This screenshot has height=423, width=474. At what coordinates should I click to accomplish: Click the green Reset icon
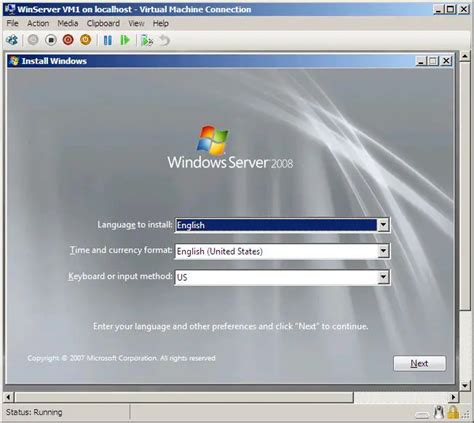[x=125, y=40]
